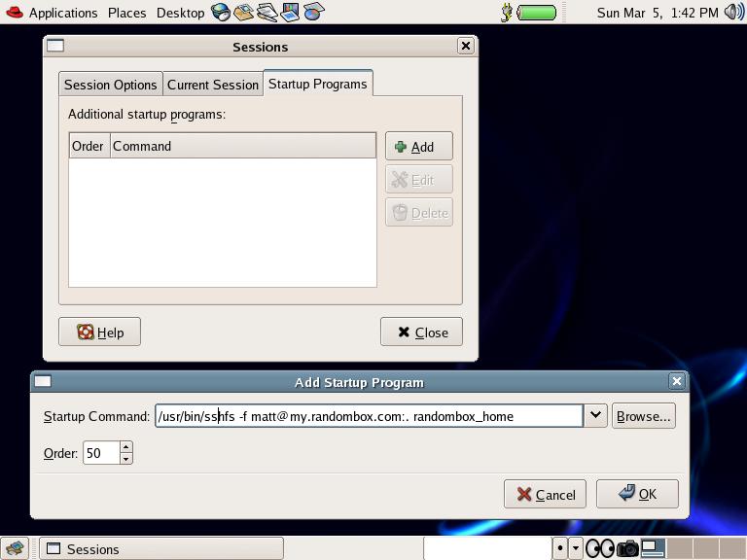747x560 pixels.
Task: Launch the presentation launcher icon in the panel
Action: (290, 13)
